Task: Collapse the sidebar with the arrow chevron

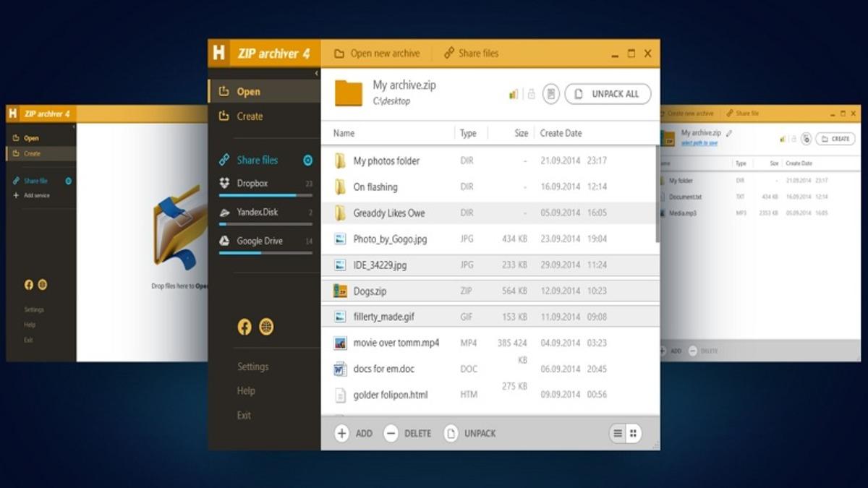Action: (x=316, y=74)
